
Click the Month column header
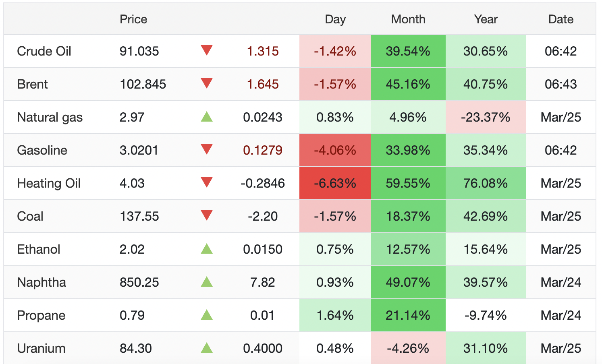[408, 19]
